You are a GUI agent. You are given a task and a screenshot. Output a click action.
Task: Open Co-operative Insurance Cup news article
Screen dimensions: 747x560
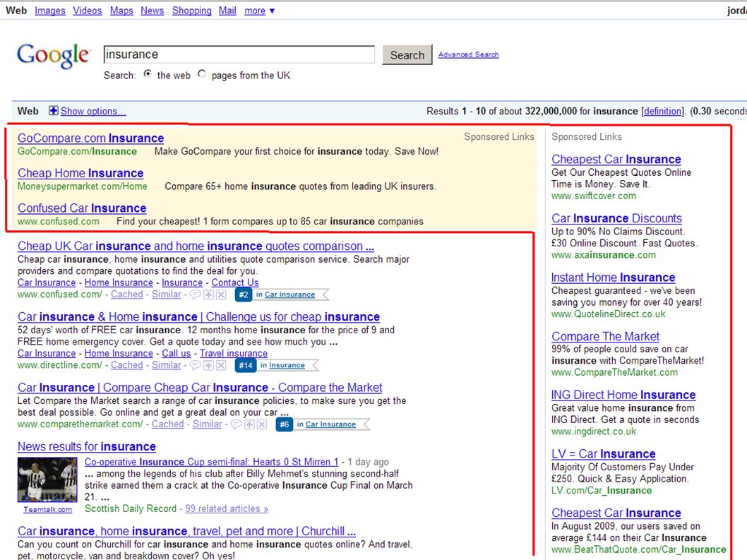(212, 462)
